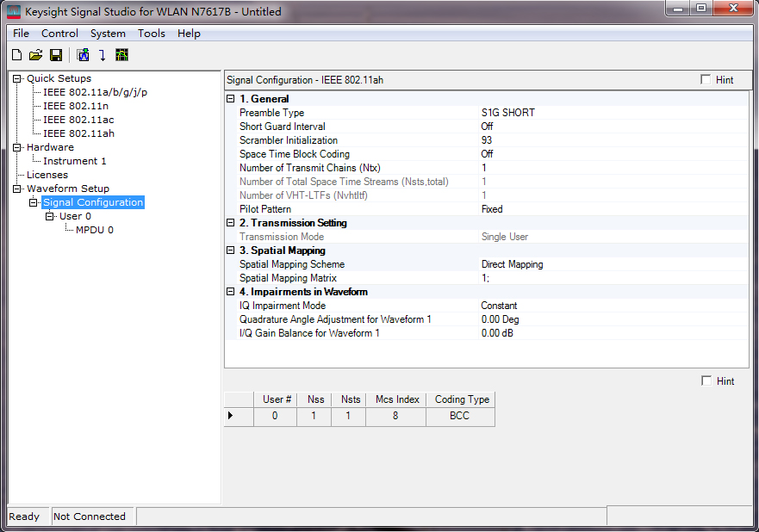Click the Scrambler Initialization value 93
Image resolution: width=759 pixels, height=532 pixels.
click(488, 140)
